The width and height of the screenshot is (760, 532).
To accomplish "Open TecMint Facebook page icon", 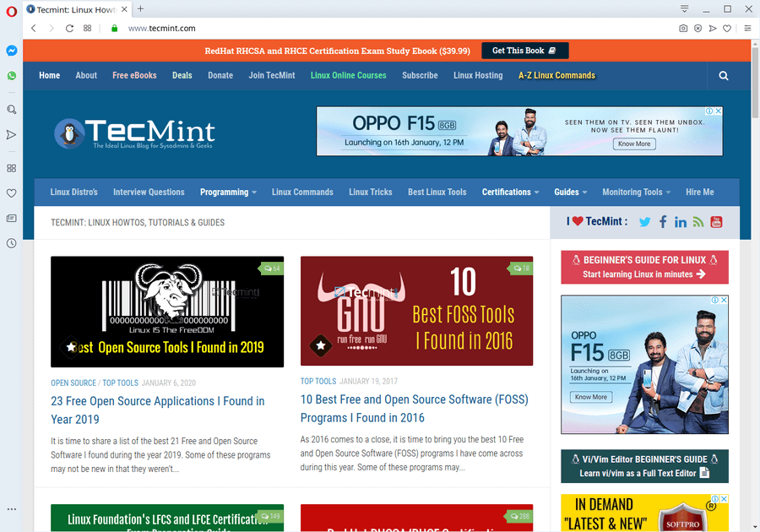I will [663, 222].
